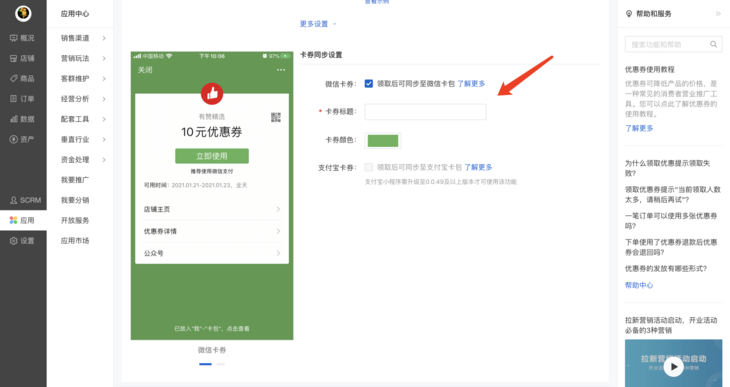The width and height of the screenshot is (730, 387).
Task: Open FAQ 一笔订单可以使用多张优惠券吗
Action: coord(671,221)
